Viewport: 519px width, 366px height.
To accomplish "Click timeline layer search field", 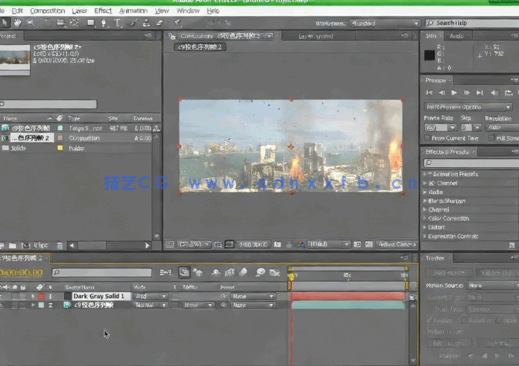I will coord(102,273).
